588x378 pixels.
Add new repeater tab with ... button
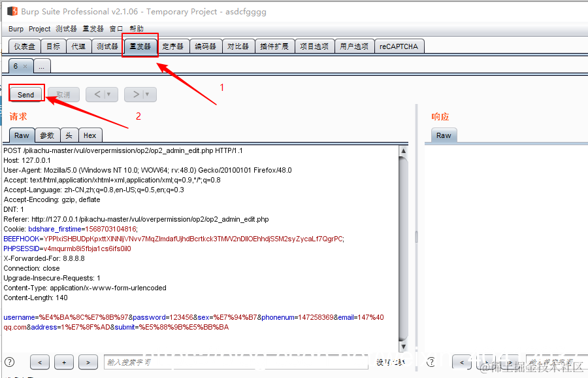pyautogui.click(x=42, y=67)
